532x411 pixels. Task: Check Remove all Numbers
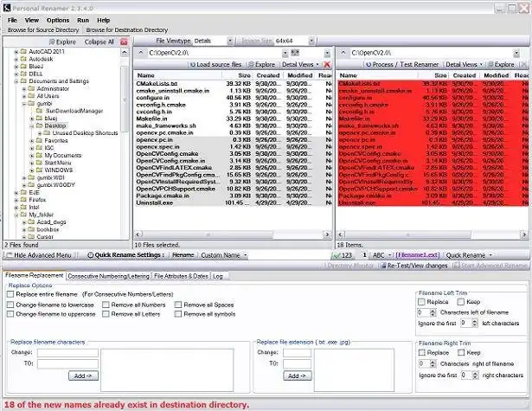pos(106,305)
